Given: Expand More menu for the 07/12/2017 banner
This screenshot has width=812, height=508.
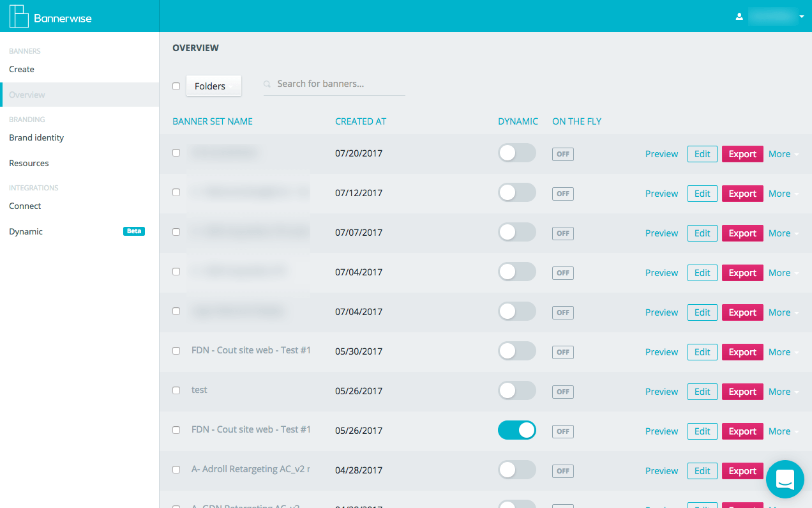Looking at the screenshot, I should click(783, 194).
